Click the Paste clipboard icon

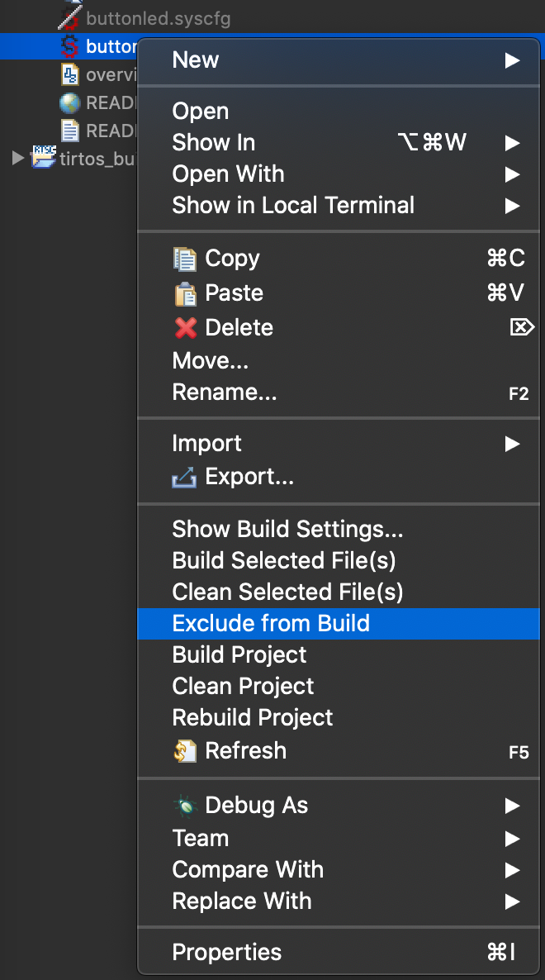pos(186,293)
